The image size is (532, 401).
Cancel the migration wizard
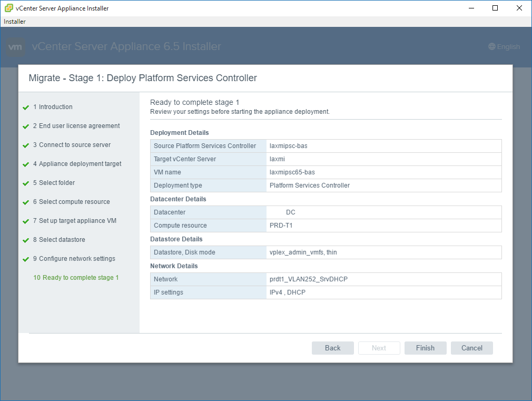(471, 348)
